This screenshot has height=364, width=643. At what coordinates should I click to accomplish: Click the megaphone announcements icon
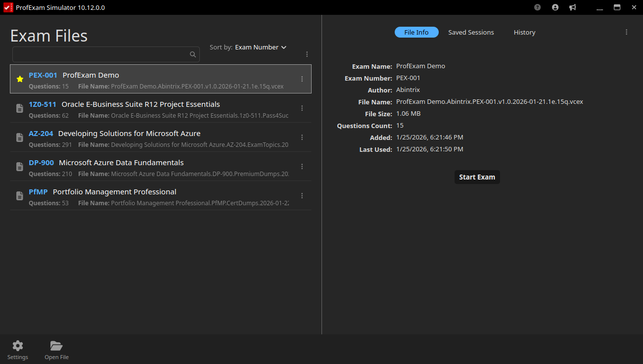pos(572,7)
